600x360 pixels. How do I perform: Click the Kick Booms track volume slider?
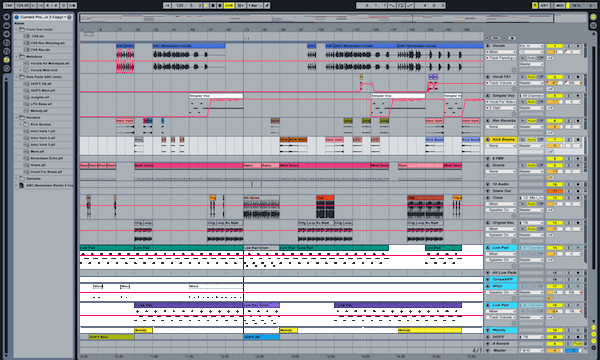(554, 146)
